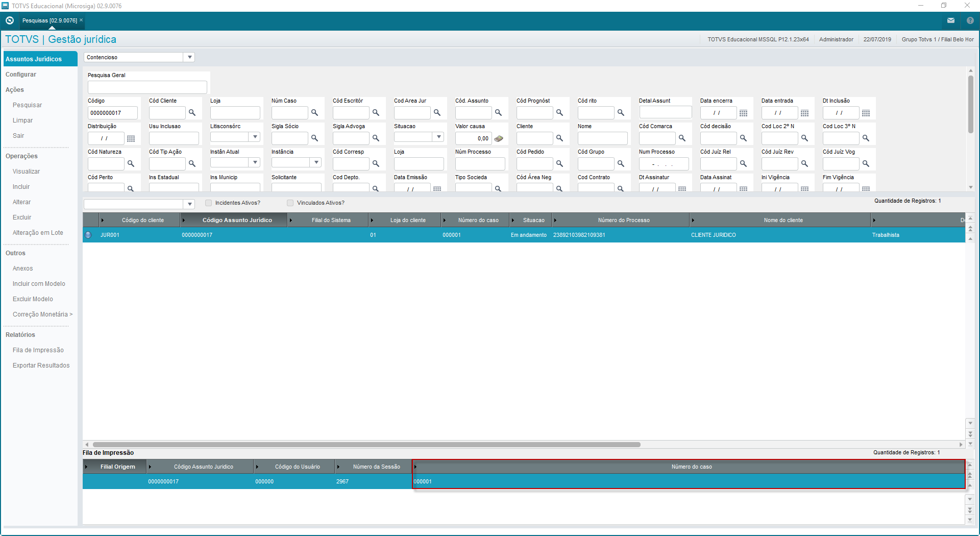The height and width of the screenshot is (536, 980).
Task: Choose Visualizar under Operações
Action: [27, 172]
